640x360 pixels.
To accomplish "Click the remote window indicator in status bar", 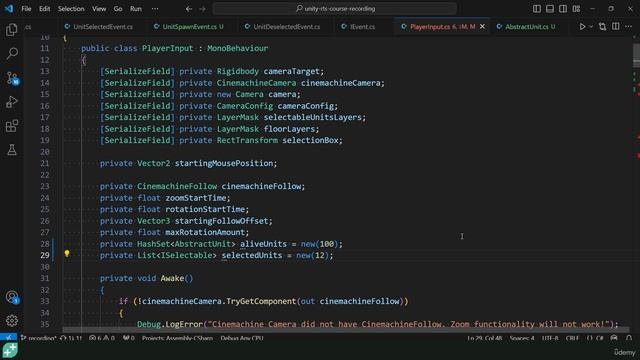I will (x=8, y=338).
